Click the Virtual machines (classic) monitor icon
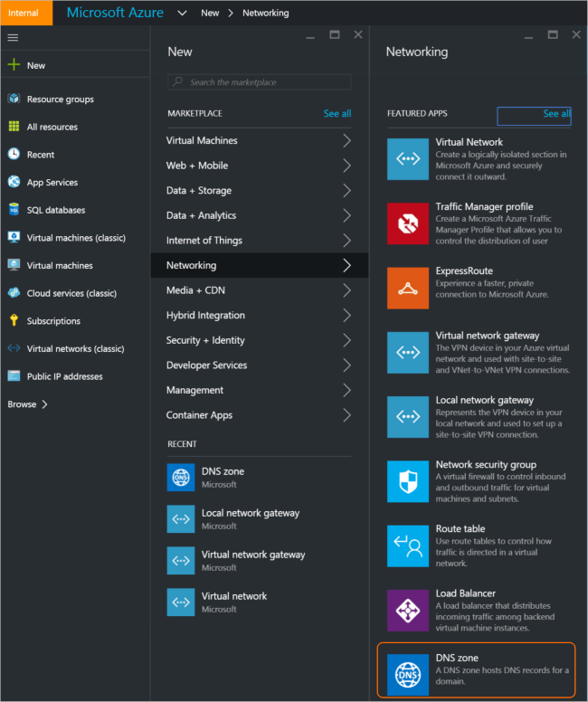Screen dimensions: 588x702 [x=14, y=237]
